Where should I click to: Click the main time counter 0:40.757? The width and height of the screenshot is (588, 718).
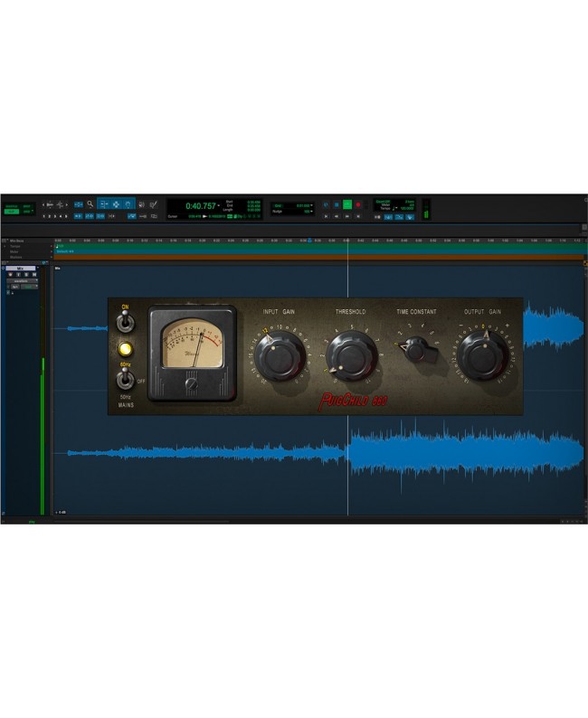tap(200, 206)
